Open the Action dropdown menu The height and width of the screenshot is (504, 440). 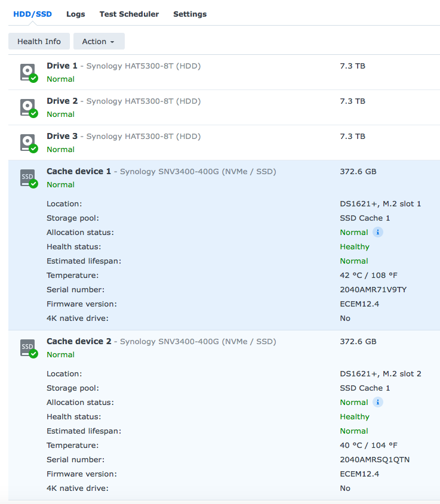click(x=99, y=41)
